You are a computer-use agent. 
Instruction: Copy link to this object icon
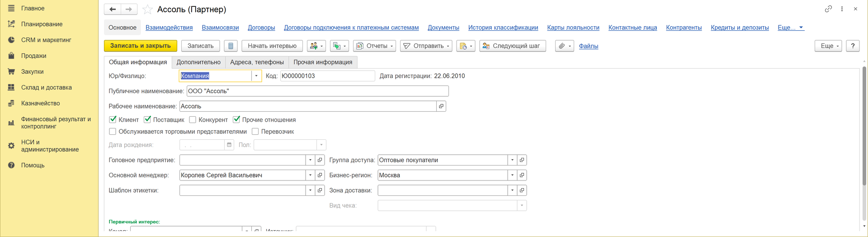(x=828, y=9)
